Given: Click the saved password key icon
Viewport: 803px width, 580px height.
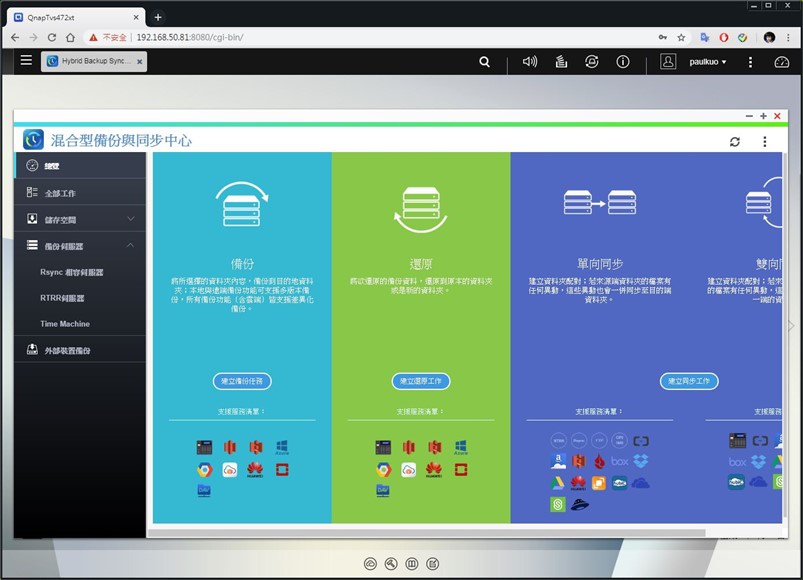Looking at the screenshot, I should 663,37.
